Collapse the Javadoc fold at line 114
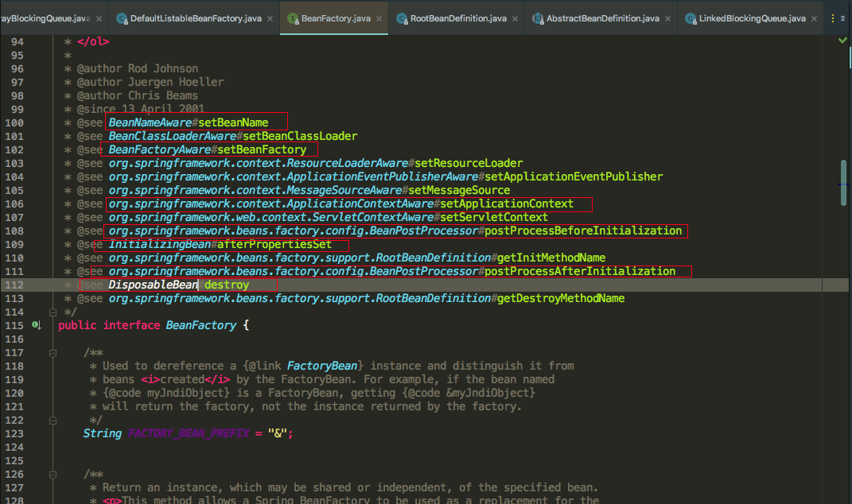 click(x=53, y=312)
